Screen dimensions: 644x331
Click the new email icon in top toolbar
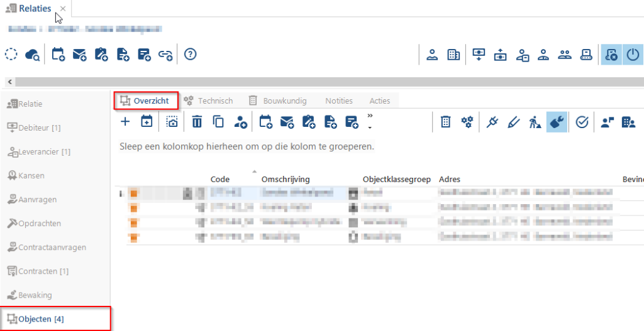79,55
